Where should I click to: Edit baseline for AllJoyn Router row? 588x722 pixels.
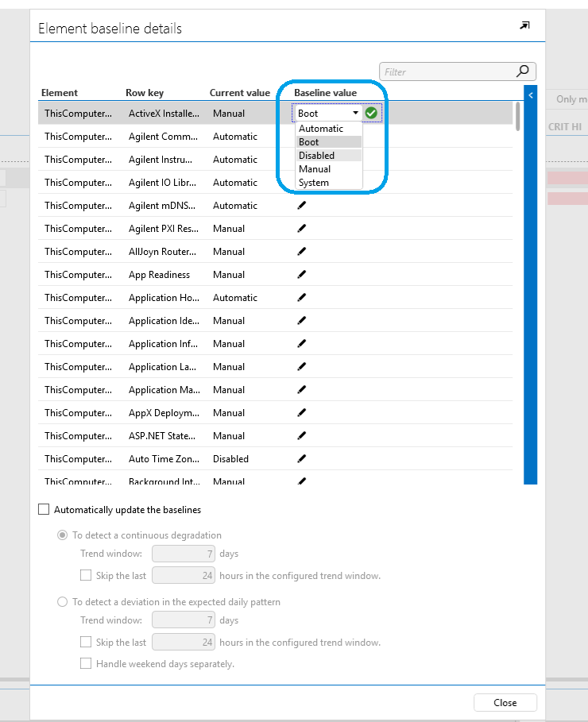point(301,252)
